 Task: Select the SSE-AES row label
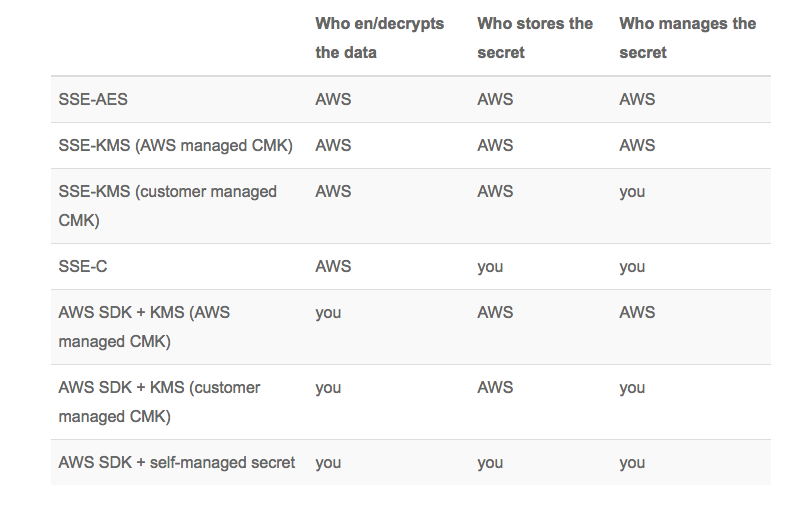coord(93,99)
